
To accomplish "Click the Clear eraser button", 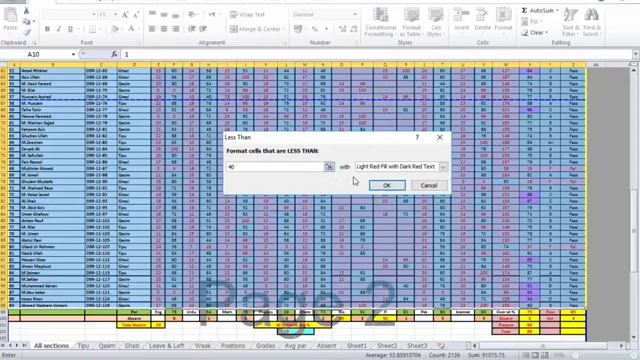I will 534,33.
